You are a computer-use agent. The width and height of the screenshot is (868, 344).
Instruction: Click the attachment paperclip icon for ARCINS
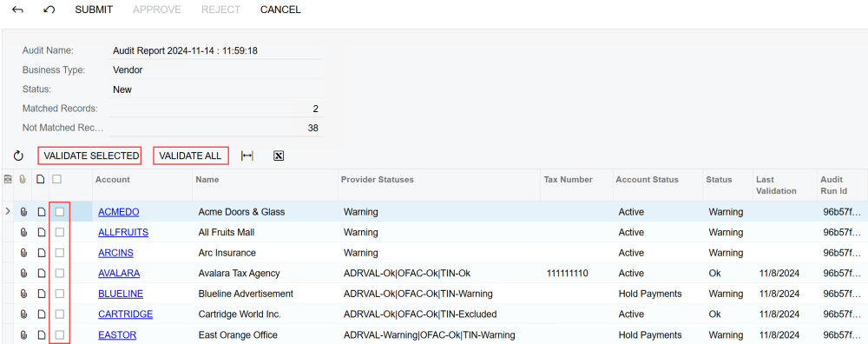coord(23,253)
